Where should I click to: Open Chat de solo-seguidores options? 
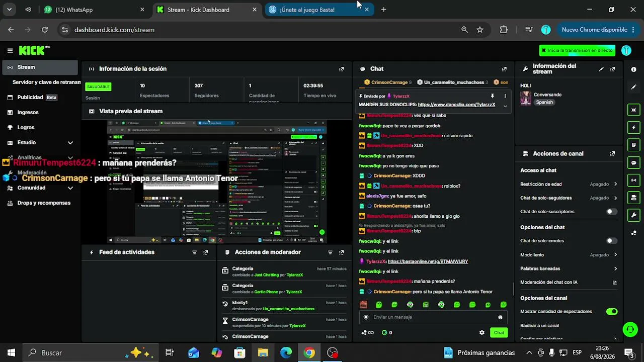569,198
